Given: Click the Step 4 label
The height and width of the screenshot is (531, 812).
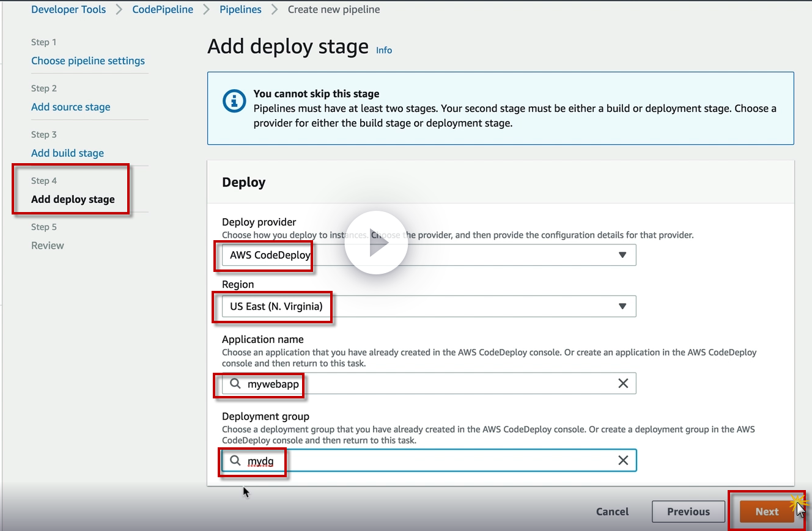Looking at the screenshot, I should tap(44, 181).
